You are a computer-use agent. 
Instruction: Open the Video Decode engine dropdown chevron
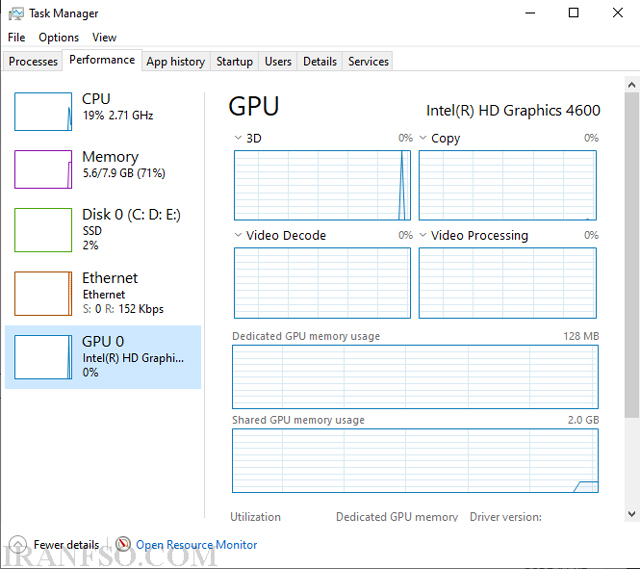tap(238, 235)
